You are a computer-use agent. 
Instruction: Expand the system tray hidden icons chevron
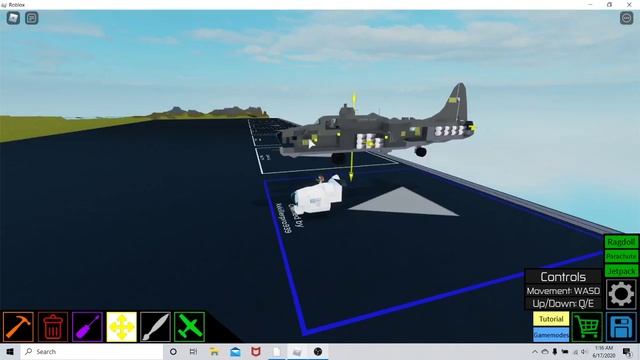click(x=535, y=351)
